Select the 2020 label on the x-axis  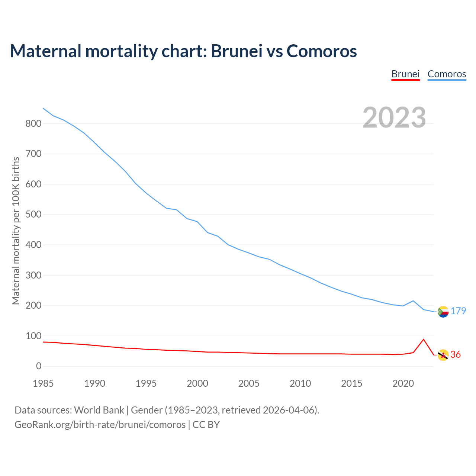[x=403, y=383]
